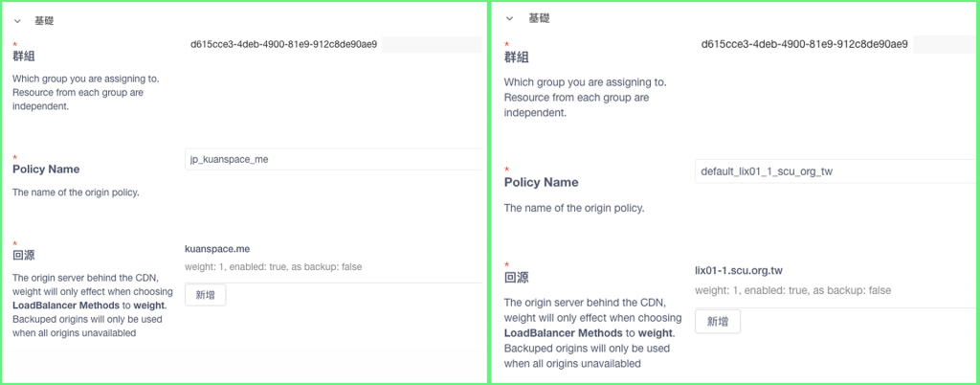Click the 群組 label in the jp_kuanspace_me form

tap(24, 57)
